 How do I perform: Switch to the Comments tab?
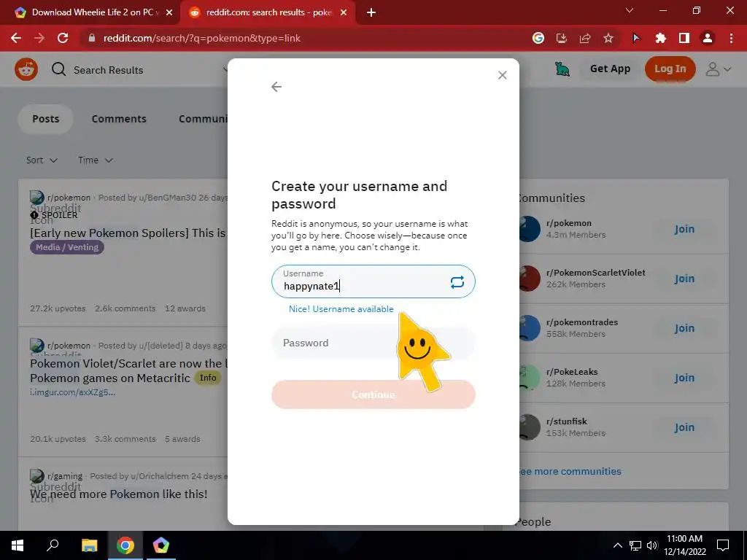[x=119, y=119]
